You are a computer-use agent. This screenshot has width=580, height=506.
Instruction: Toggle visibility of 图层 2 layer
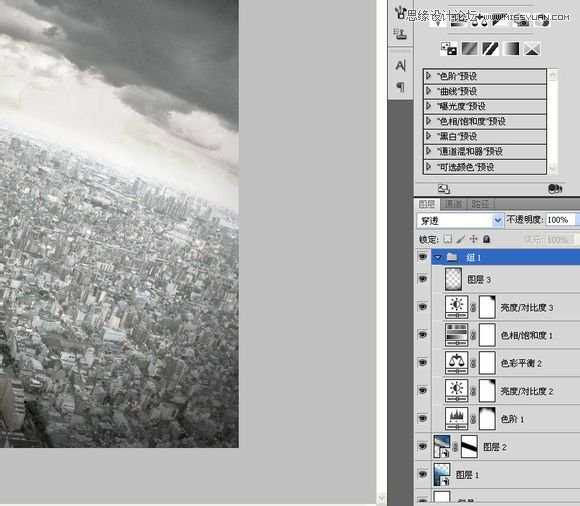pos(422,446)
